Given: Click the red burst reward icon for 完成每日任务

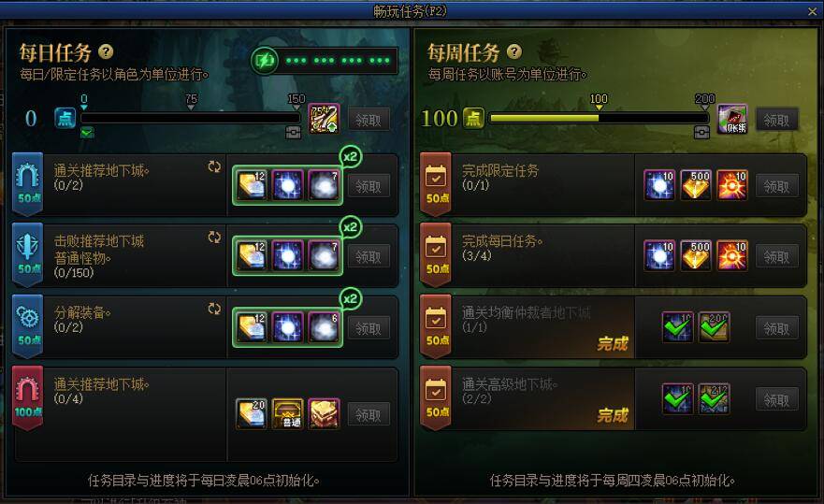Looking at the screenshot, I should pos(731,256).
